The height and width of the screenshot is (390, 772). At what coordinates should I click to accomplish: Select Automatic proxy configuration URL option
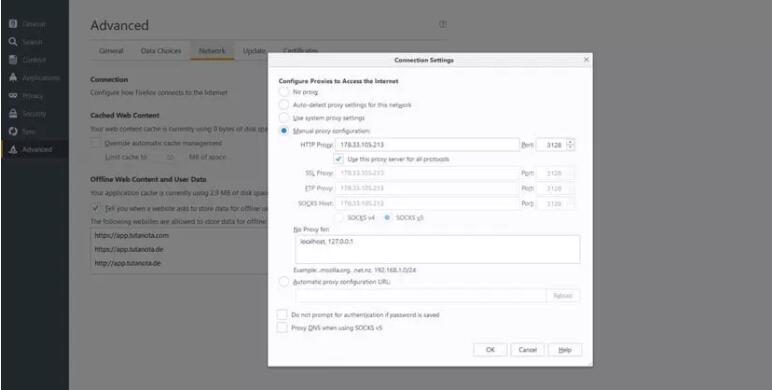tap(284, 282)
